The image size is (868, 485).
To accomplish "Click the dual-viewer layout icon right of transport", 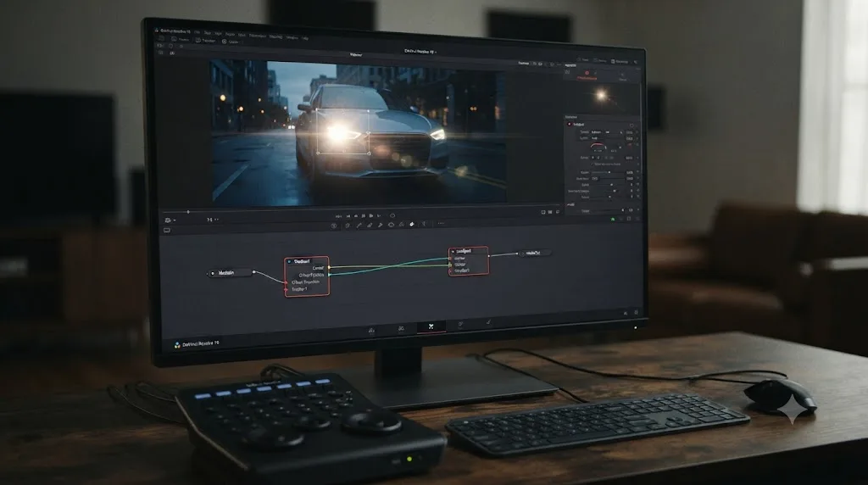I will (x=550, y=212).
